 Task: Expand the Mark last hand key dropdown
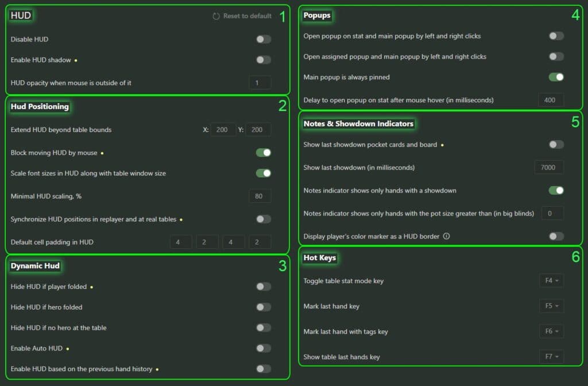[x=551, y=306]
